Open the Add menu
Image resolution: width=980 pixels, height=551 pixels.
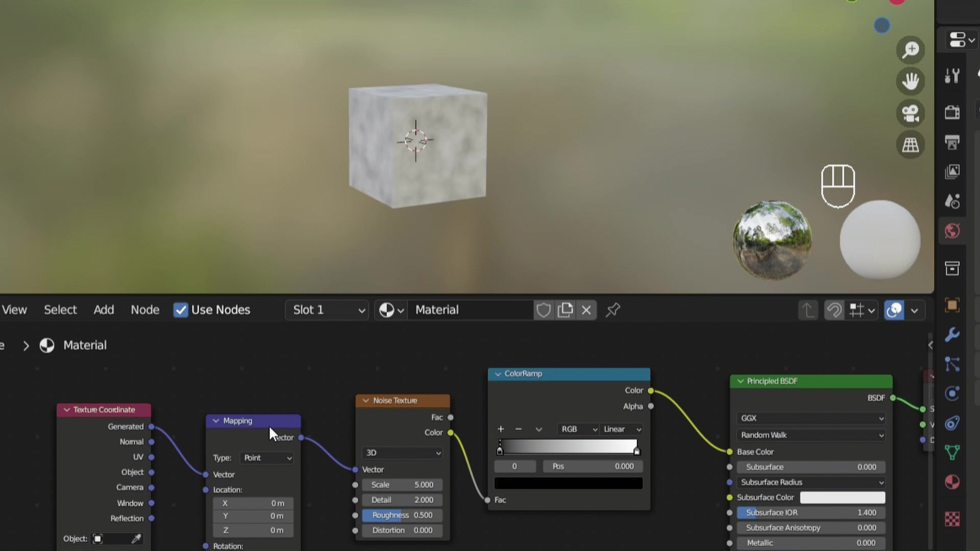pyautogui.click(x=104, y=310)
